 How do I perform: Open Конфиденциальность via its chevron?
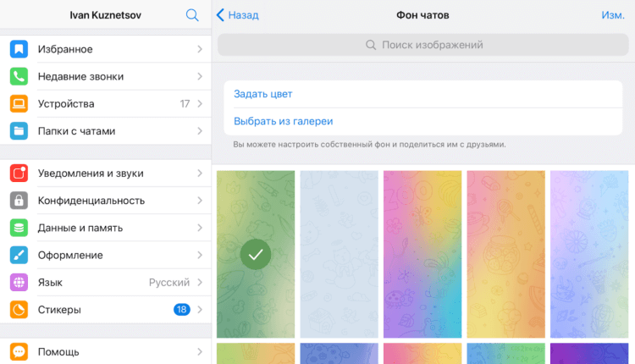click(x=200, y=201)
